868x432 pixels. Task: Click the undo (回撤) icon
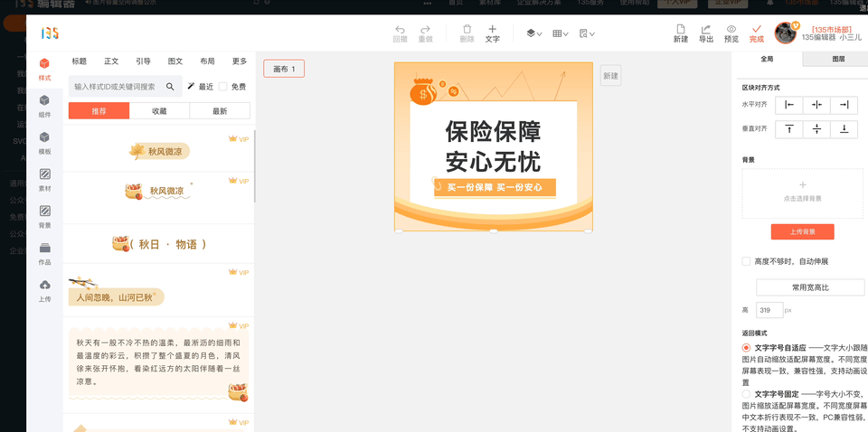tap(401, 30)
